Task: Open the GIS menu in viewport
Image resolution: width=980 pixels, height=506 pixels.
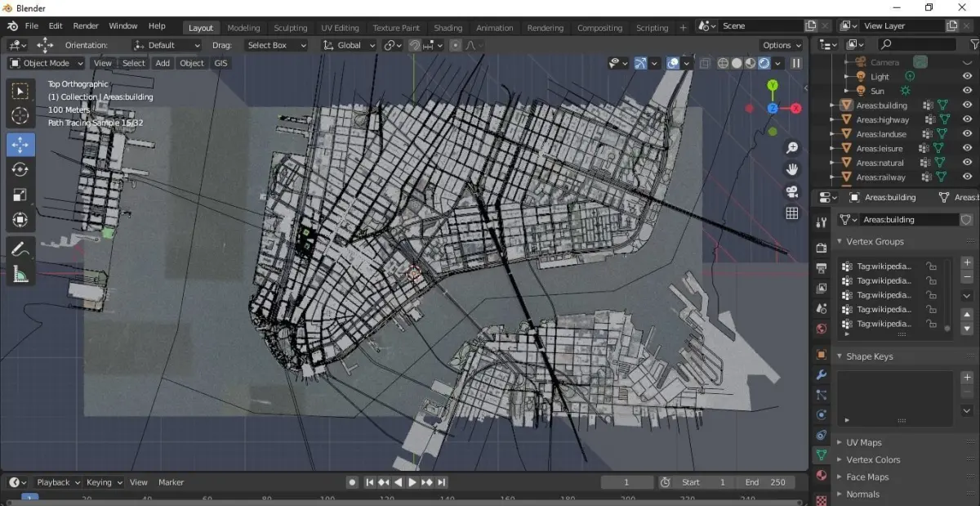Action: coord(220,63)
